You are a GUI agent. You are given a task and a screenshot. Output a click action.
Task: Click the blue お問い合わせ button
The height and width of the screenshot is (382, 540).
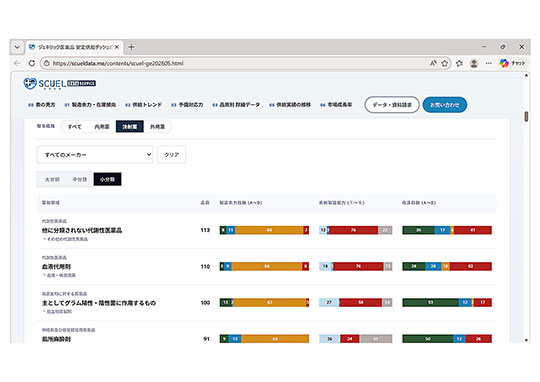[445, 105]
